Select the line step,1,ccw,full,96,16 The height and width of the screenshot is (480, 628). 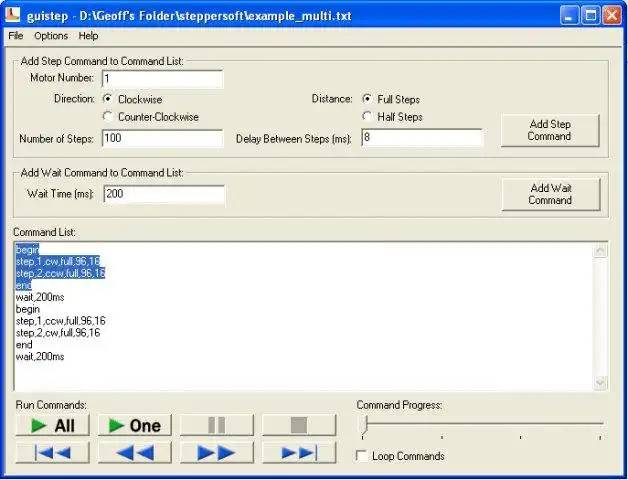[x=60, y=321]
